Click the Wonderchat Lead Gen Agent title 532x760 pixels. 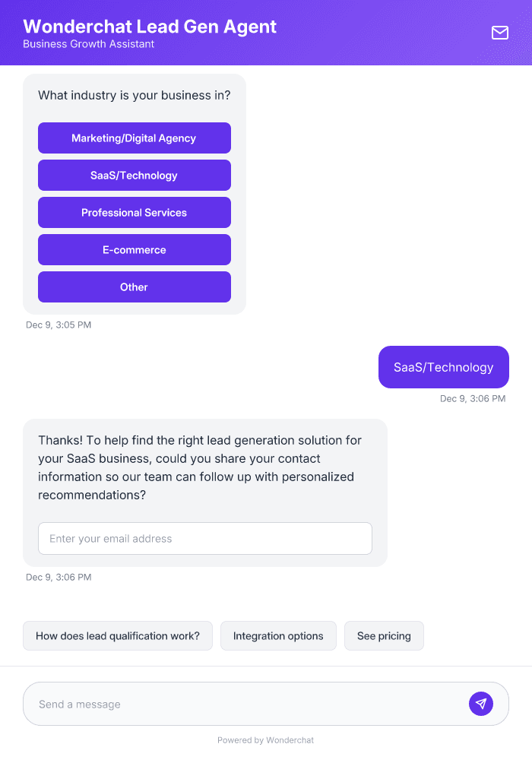150,26
